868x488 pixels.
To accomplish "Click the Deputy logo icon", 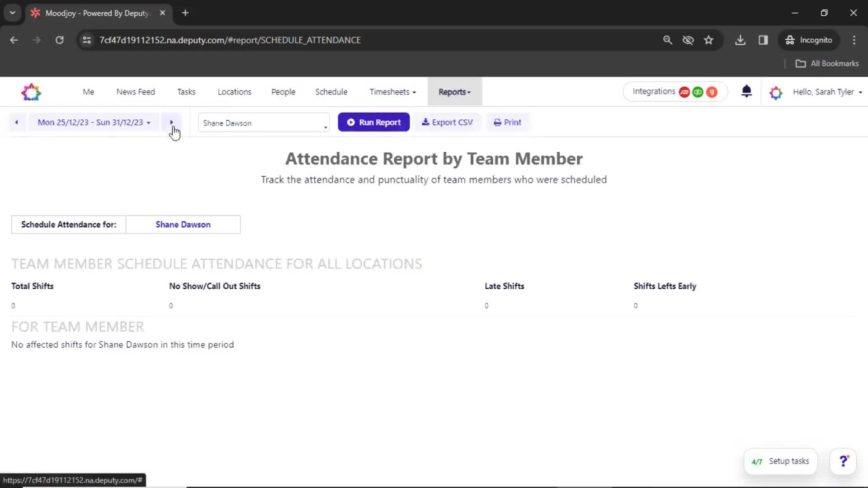I will [x=32, y=92].
